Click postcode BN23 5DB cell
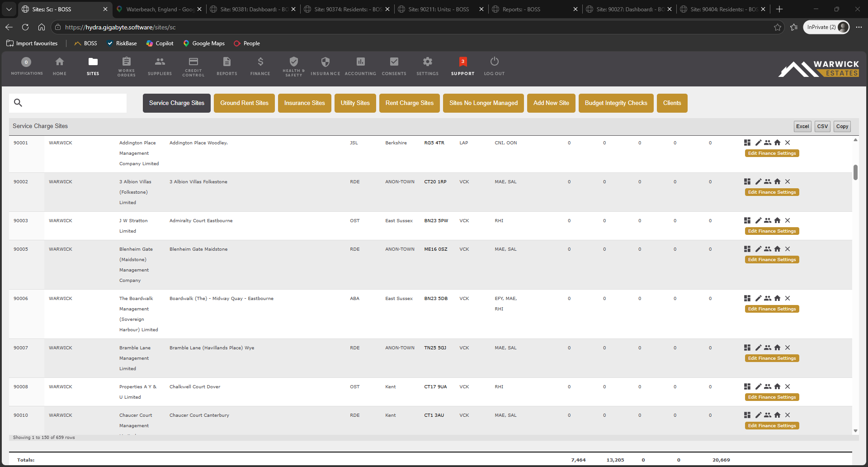Image resolution: width=868 pixels, height=467 pixels. [436, 298]
